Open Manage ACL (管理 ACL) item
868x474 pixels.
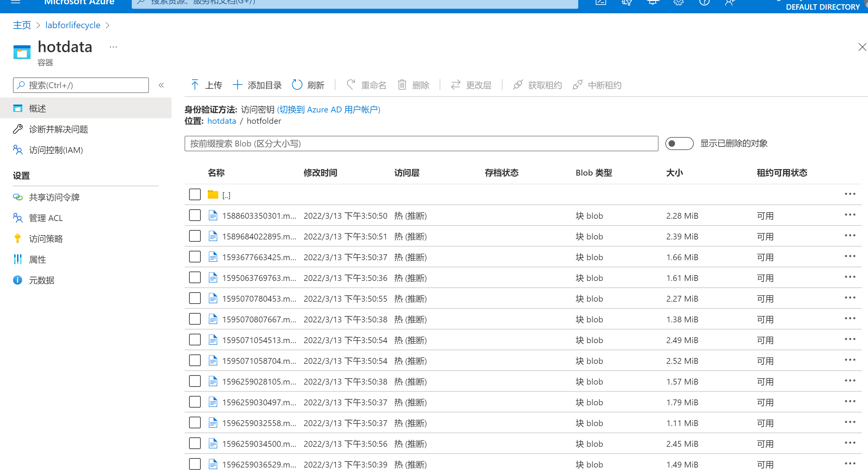[x=85, y=218]
